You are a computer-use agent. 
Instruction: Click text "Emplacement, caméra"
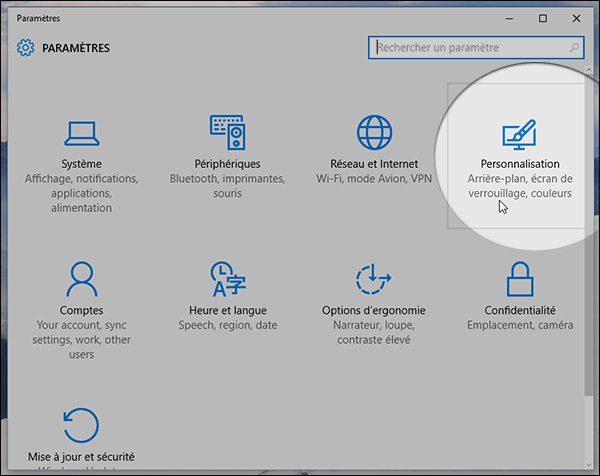(x=520, y=325)
